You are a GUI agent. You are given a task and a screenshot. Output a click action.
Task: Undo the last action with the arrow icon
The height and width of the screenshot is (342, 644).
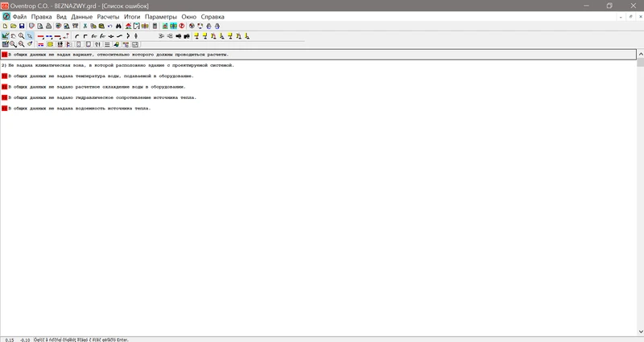pyautogui.click(x=109, y=26)
